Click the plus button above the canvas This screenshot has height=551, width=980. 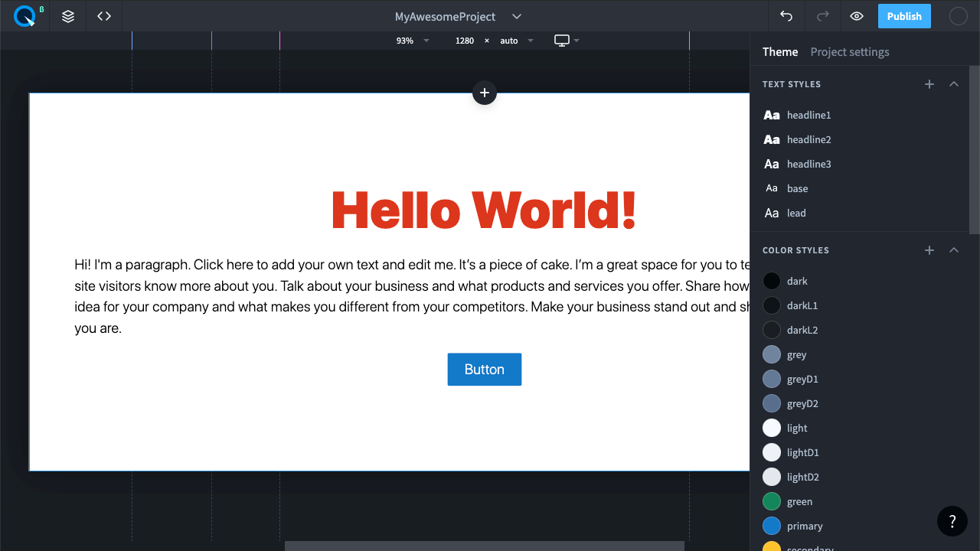point(485,93)
